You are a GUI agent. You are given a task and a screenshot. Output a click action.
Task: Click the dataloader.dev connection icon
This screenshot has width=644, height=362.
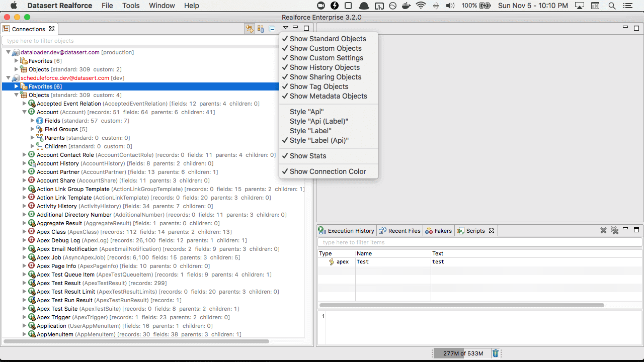click(x=16, y=52)
